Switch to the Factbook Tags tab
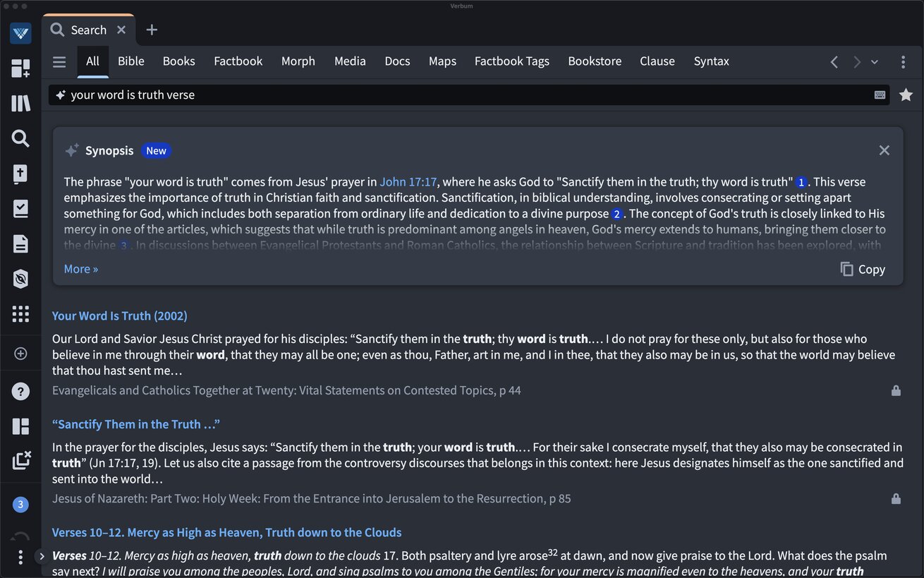This screenshot has height=578, width=924. click(512, 61)
